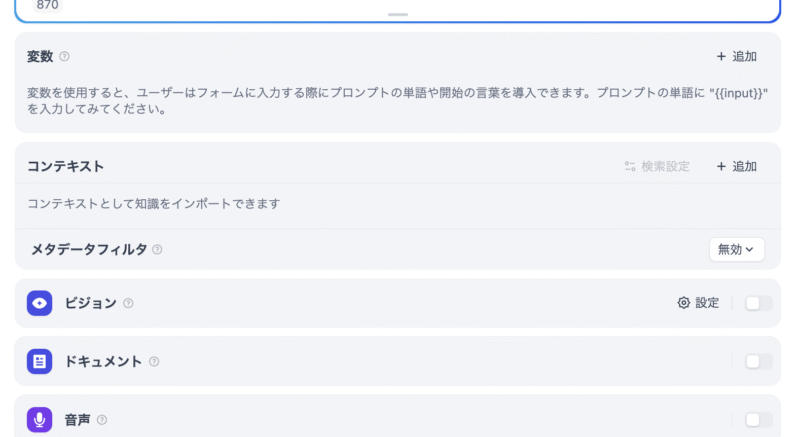Switch on the 音声 toggle

coord(758,420)
